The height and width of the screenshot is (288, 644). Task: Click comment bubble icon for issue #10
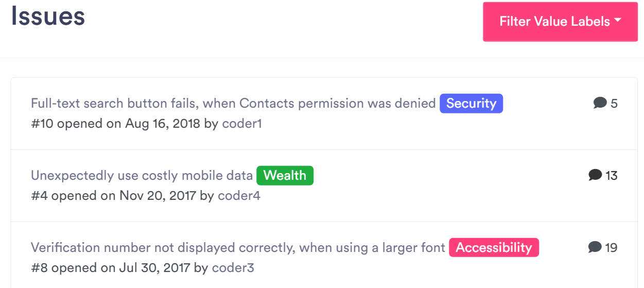[x=600, y=103]
